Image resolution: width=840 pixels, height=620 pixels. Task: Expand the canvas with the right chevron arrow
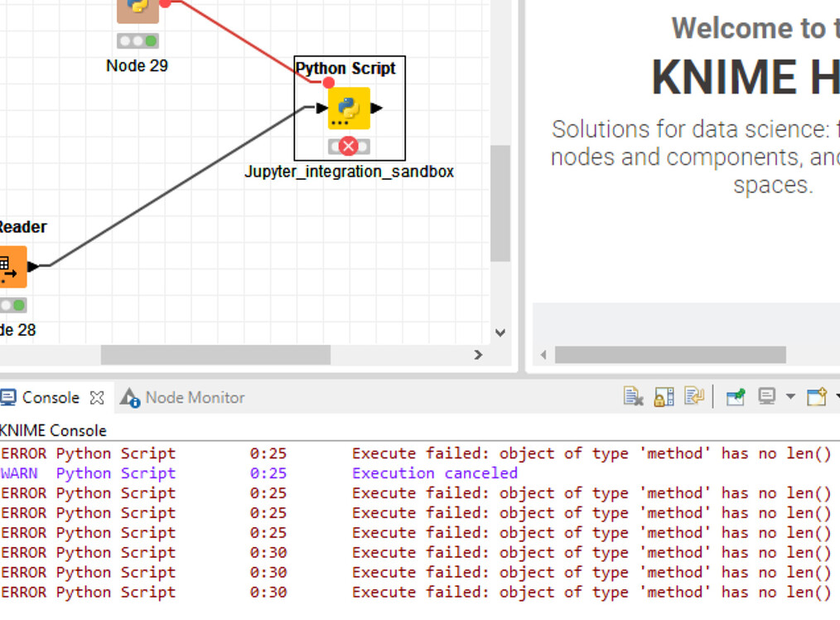(x=479, y=354)
